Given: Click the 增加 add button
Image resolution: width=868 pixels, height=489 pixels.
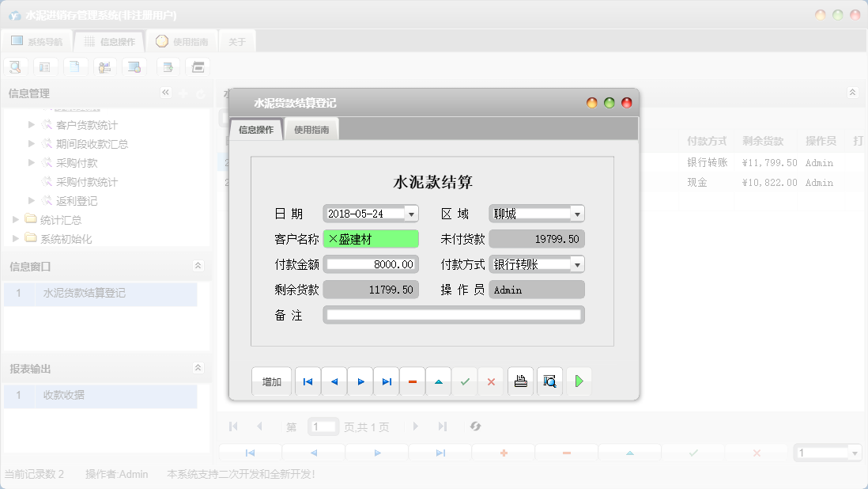Looking at the screenshot, I should 271,381.
